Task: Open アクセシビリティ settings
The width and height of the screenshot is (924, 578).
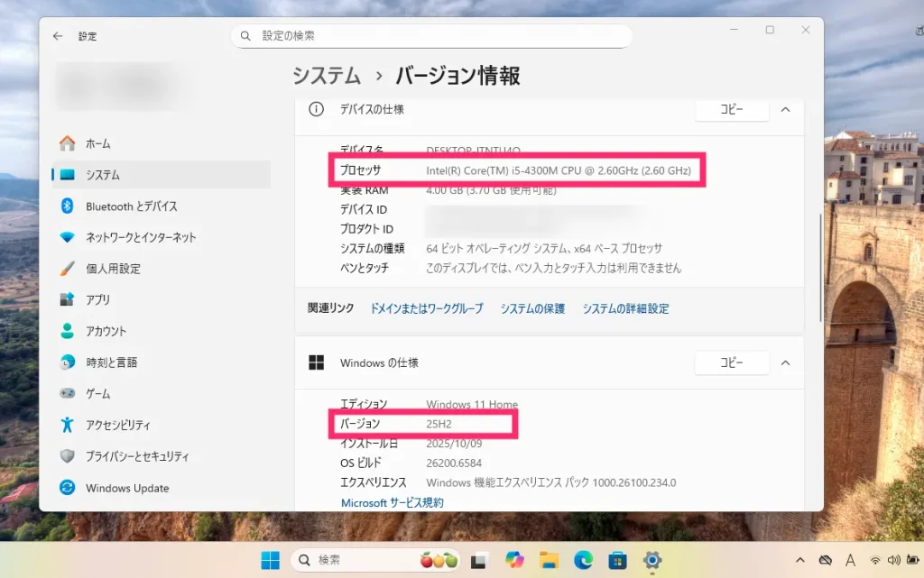Action: (x=117, y=425)
